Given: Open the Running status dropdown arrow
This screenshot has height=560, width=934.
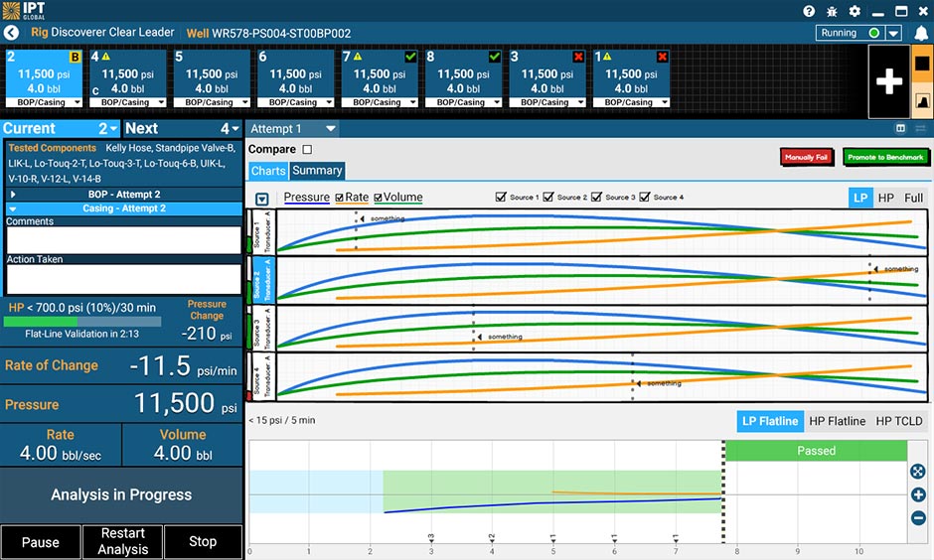Looking at the screenshot, I should 894,33.
